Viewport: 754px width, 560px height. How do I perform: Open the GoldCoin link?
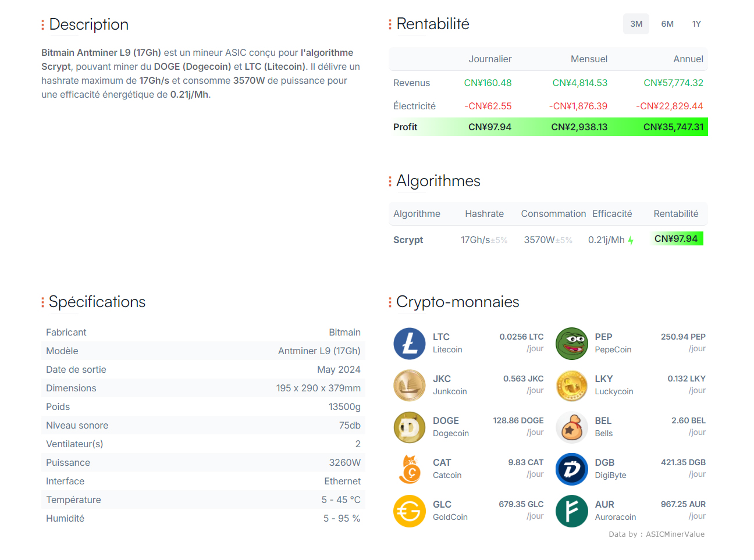(x=450, y=517)
